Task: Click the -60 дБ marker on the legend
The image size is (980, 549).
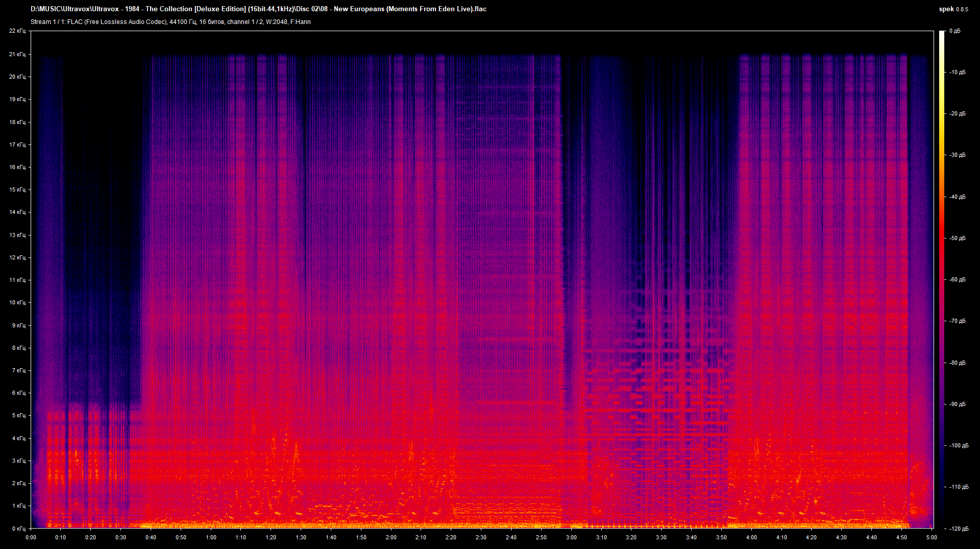Action: [x=957, y=279]
